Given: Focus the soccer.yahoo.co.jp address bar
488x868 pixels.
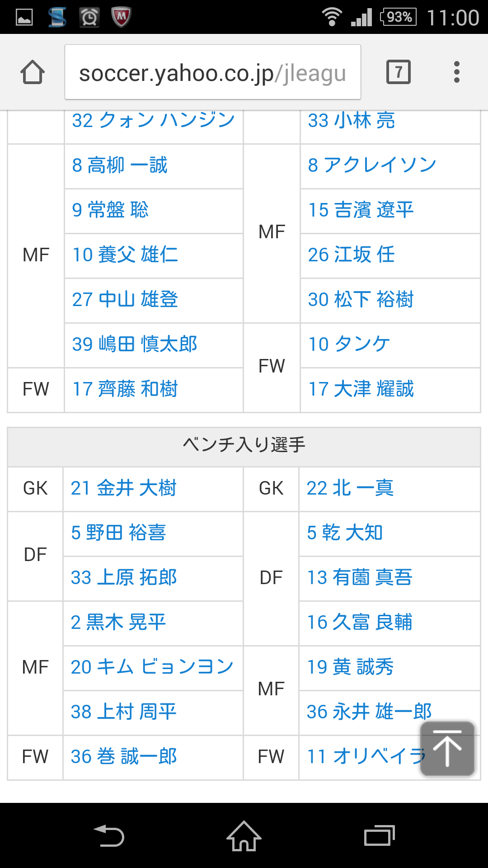Looking at the screenshot, I should click(213, 72).
